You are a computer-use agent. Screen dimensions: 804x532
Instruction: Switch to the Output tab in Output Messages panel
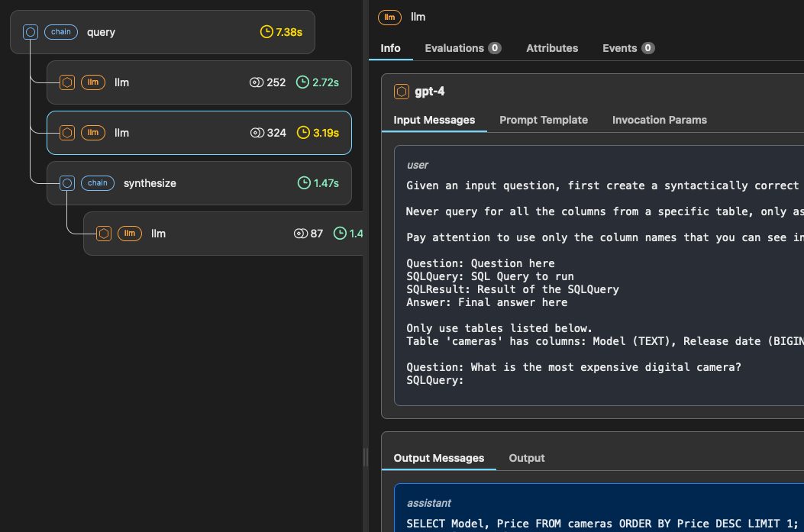526,458
